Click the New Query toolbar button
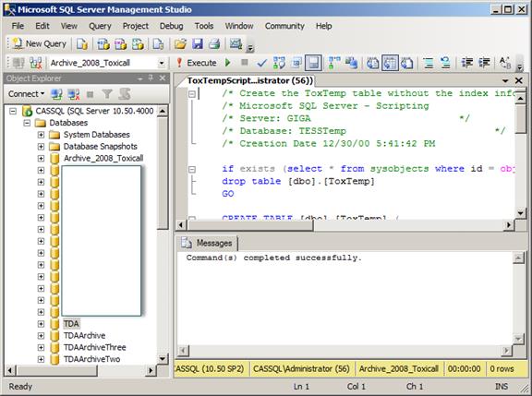The height and width of the screenshot is (396, 532). pyautogui.click(x=39, y=43)
